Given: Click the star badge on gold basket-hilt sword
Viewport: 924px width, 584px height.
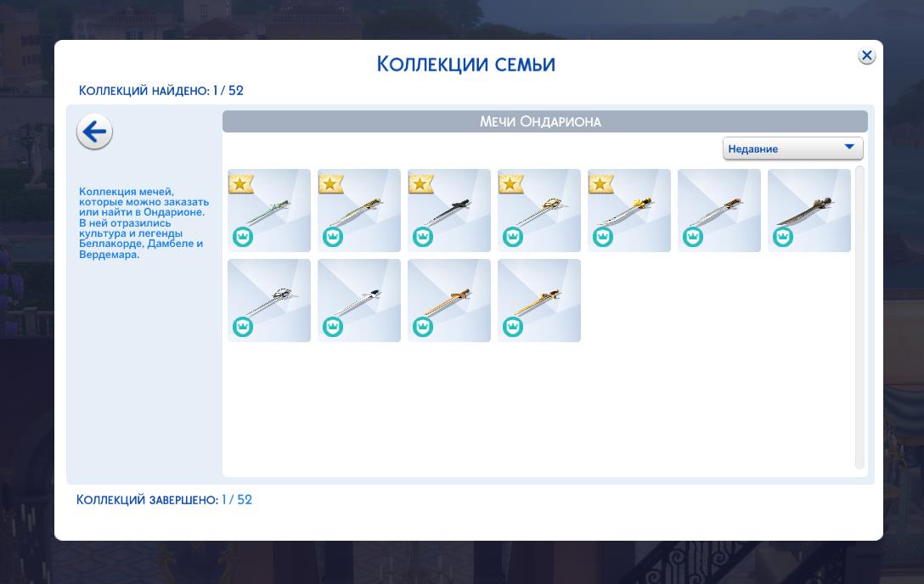Looking at the screenshot, I should (511, 183).
